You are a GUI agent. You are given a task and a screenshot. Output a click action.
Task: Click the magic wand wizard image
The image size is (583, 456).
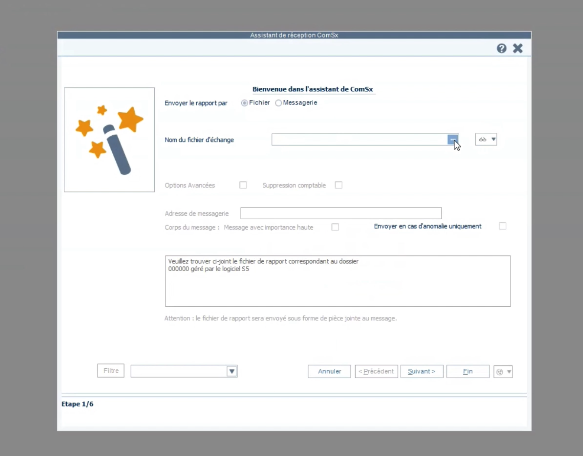click(x=109, y=139)
